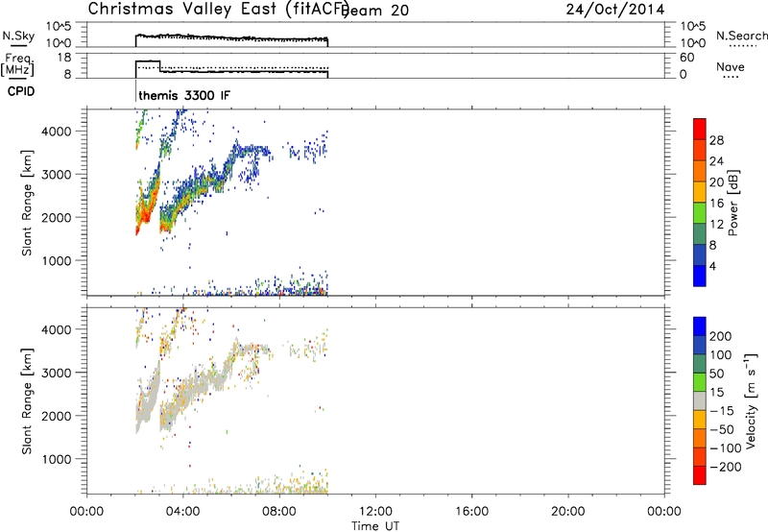The width and height of the screenshot is (768, 532).
Task: Click the Beam 20 label
Action: [x=375, y=10]
